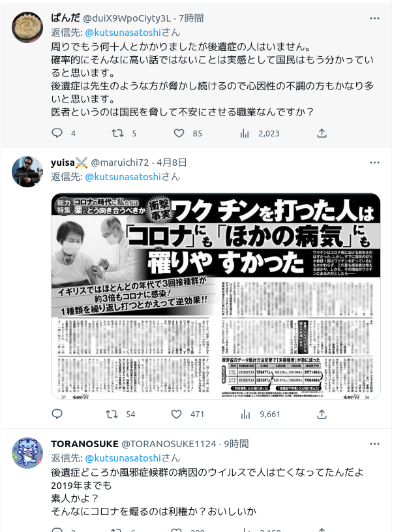Retweet yuisa's tweet with 54 retweets
The image size is (407, 532).
tap(112, 414)
